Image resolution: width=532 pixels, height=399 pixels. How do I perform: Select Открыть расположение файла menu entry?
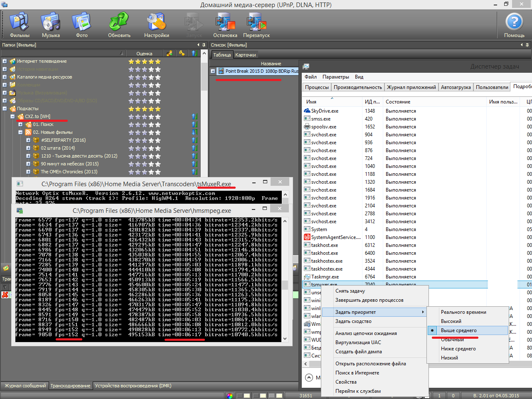(x=370, y=364)
